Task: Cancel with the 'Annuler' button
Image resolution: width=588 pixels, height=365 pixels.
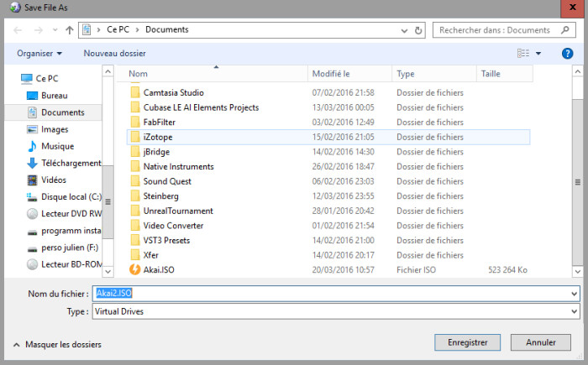Action: coord(541,342)
